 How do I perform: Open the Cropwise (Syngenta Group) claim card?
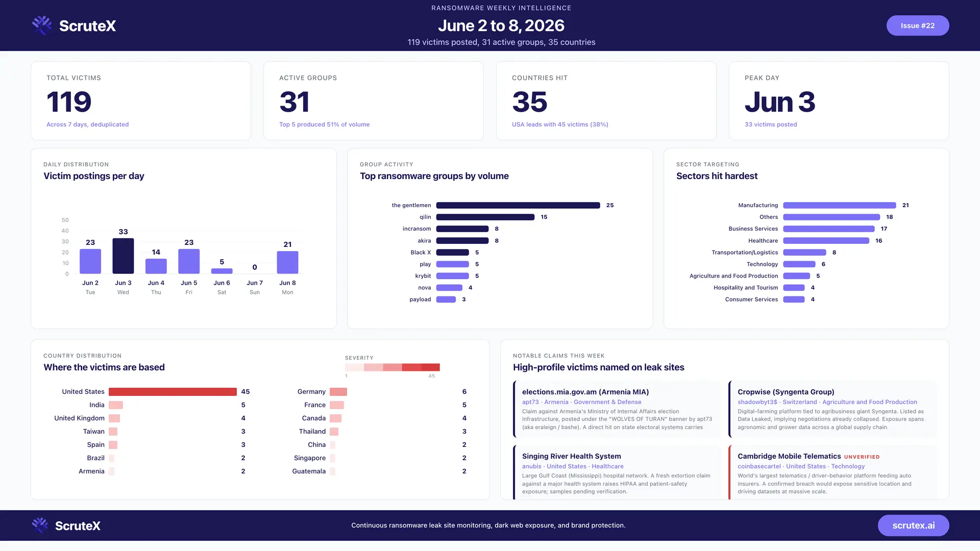pos(832,409)
